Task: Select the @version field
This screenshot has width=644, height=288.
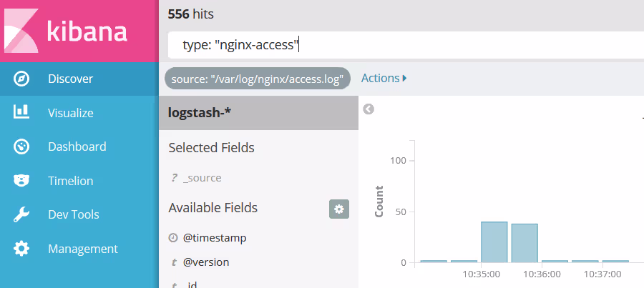Action: coord(206,262)
